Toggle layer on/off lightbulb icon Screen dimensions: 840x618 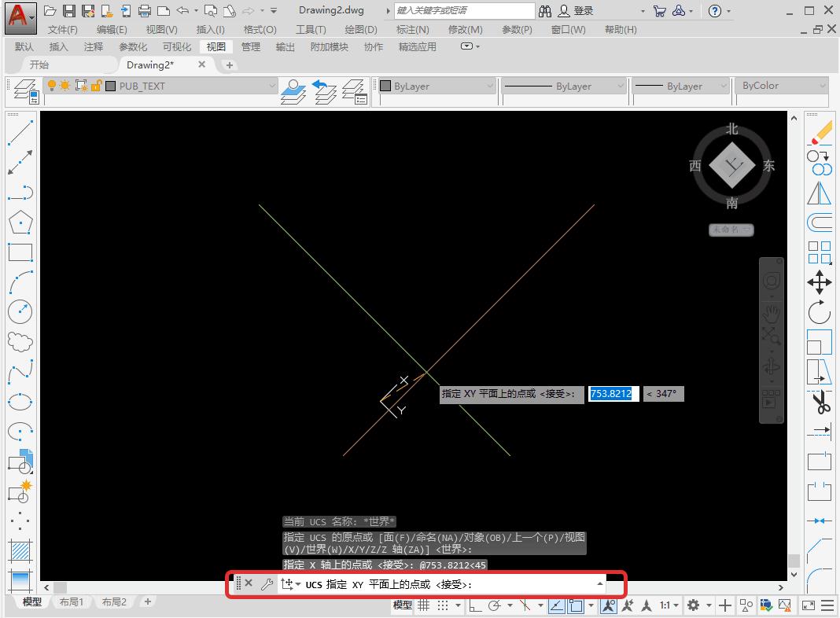(52, 85)
